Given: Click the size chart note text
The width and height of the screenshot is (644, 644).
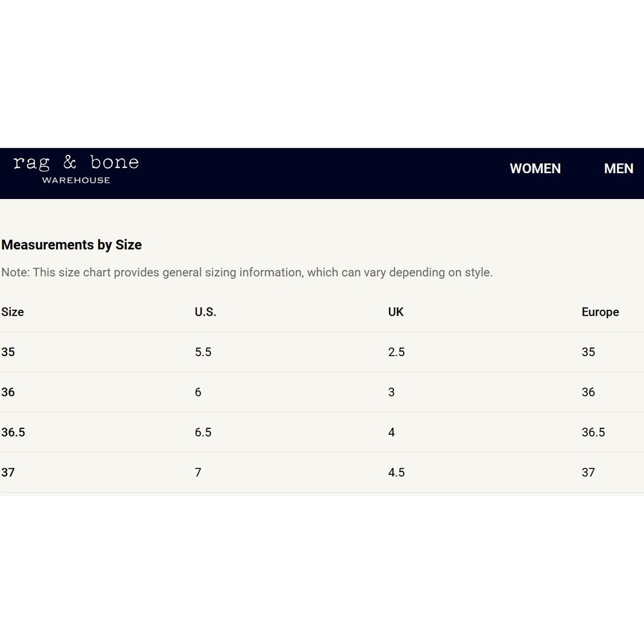Looking at the screenshot, I should [x=247, y=272].
